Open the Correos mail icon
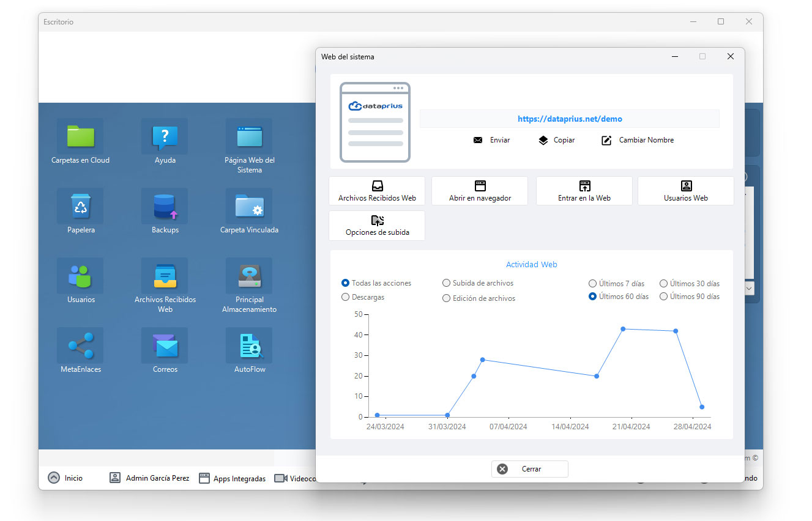Image resolution: width=812 pixels, height=521 pixels. click(x=165, y=345)
